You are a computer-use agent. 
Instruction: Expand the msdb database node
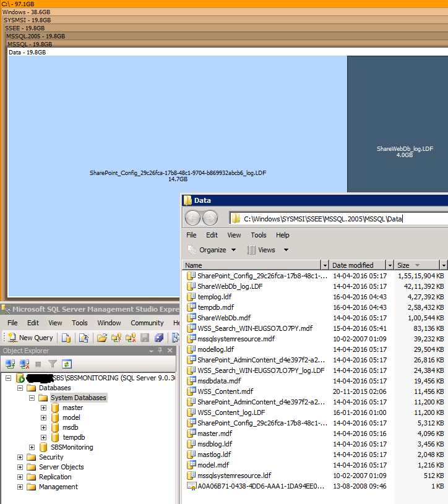44,427
